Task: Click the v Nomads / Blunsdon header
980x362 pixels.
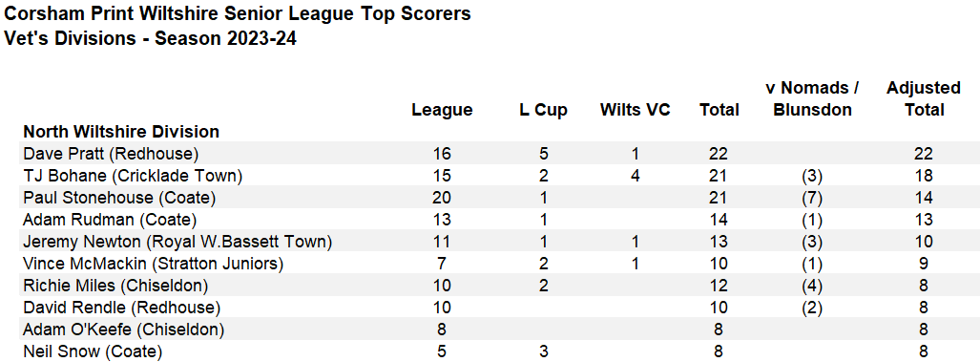Action: 812,98
